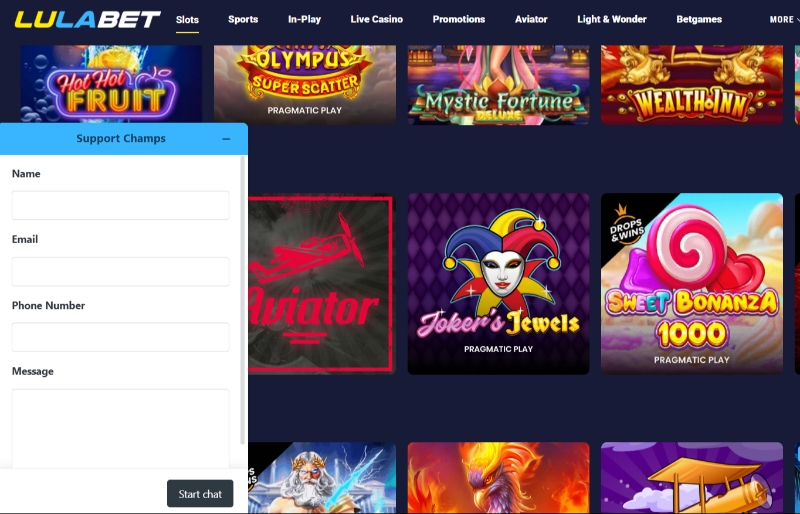Open the Slots tab
This screenshot has height=514, width=800.
click(x=187, y=19)
